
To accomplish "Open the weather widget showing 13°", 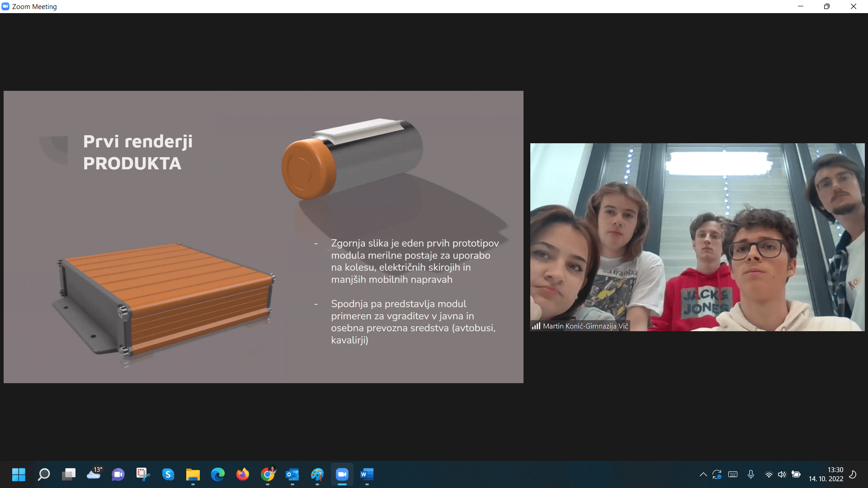I will click(94, 474).
